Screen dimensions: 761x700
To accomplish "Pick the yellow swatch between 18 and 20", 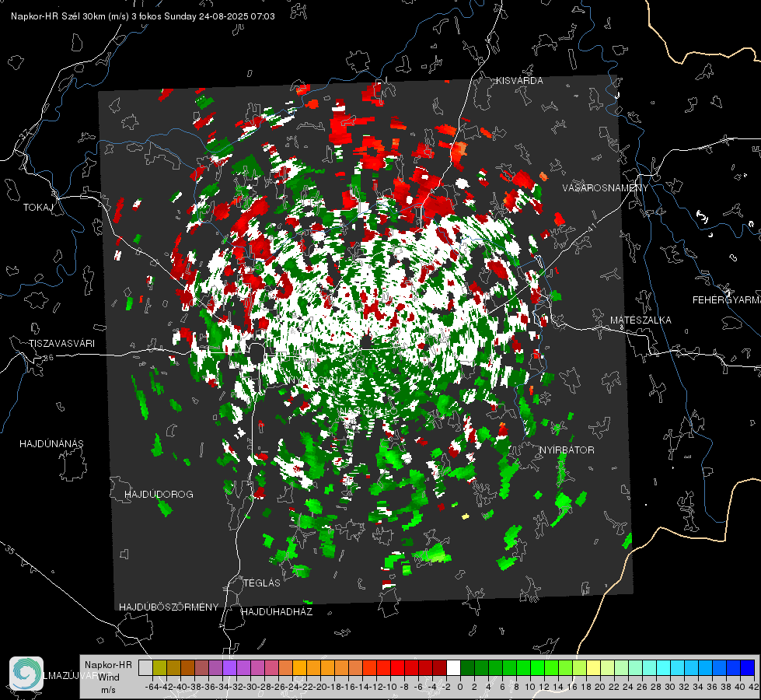I will 594,667.
